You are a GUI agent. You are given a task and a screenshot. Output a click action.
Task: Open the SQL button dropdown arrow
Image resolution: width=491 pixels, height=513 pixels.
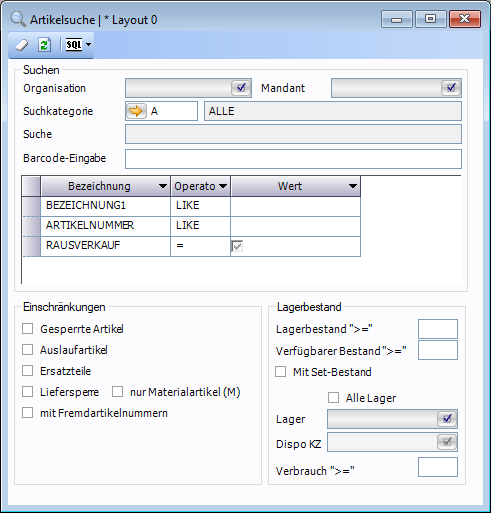click(x=89, y=44)
